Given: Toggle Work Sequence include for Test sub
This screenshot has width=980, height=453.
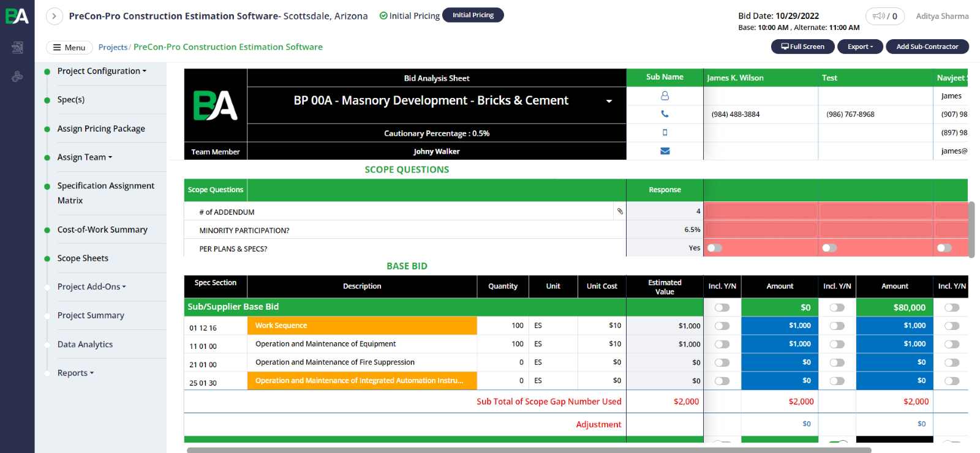Looking at the screenshot, I should click(x=837, y=326).
